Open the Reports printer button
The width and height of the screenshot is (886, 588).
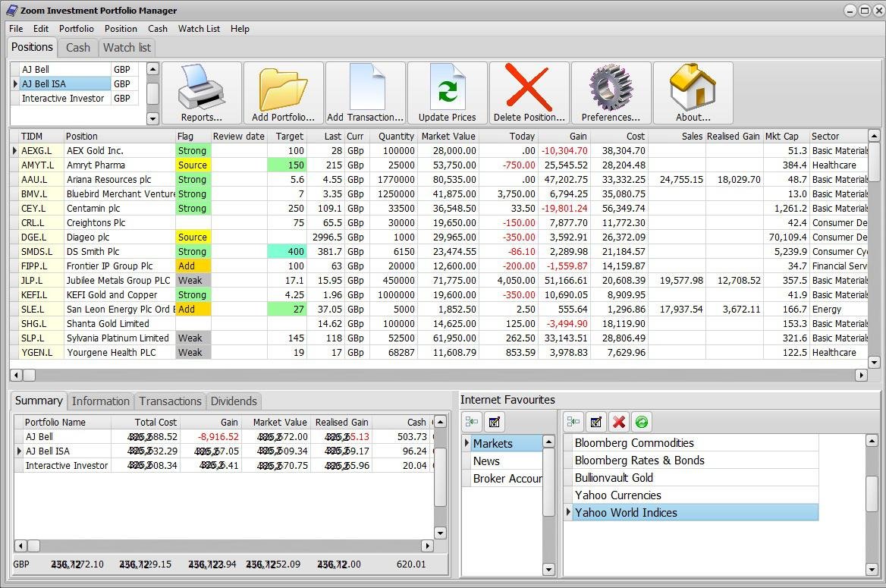click(202, 93)
